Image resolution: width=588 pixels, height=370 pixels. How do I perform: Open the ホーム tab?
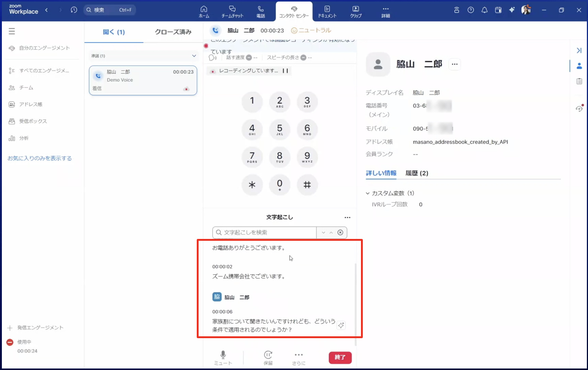coord(204,12)
